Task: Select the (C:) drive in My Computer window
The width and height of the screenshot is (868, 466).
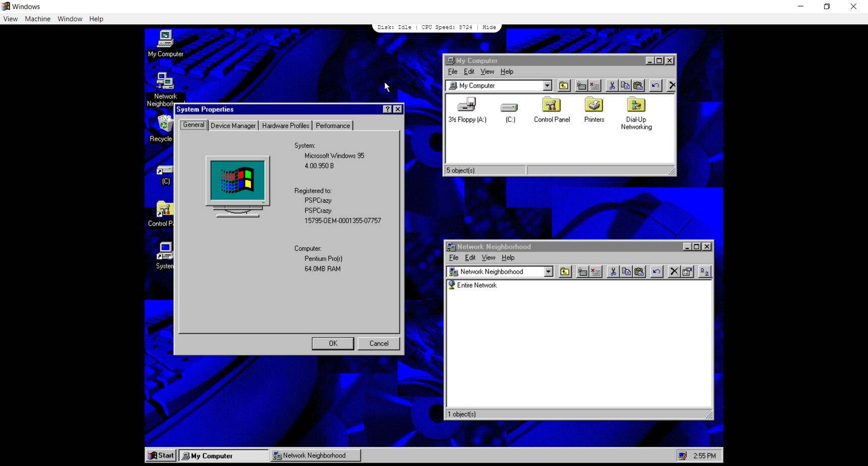Action: [510, 112]
